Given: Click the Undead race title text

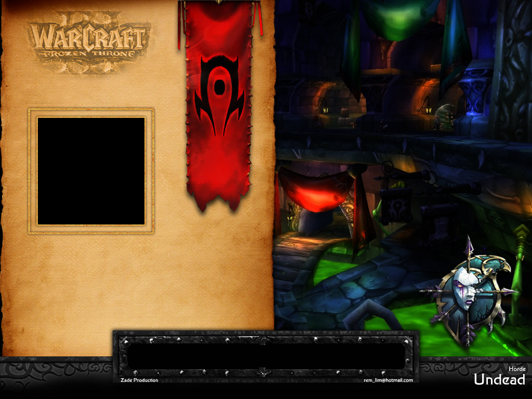Looking at the screenshot, I should pos(499,379).
